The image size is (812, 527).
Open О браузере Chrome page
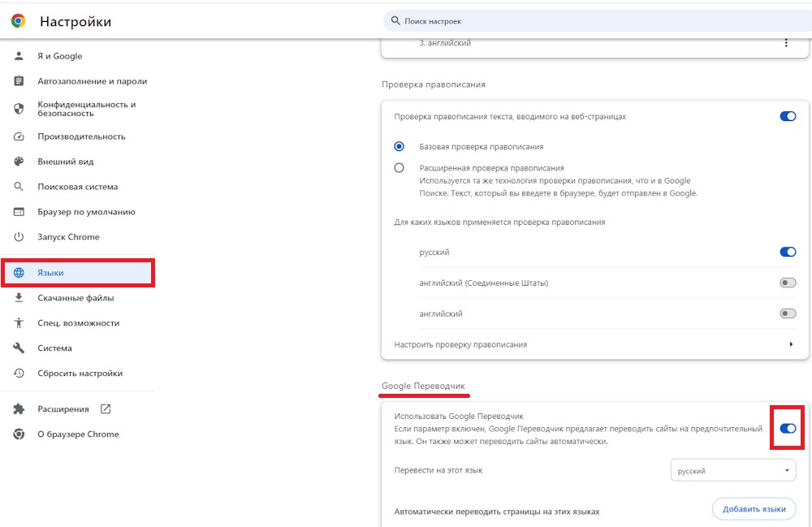[78, 434]
